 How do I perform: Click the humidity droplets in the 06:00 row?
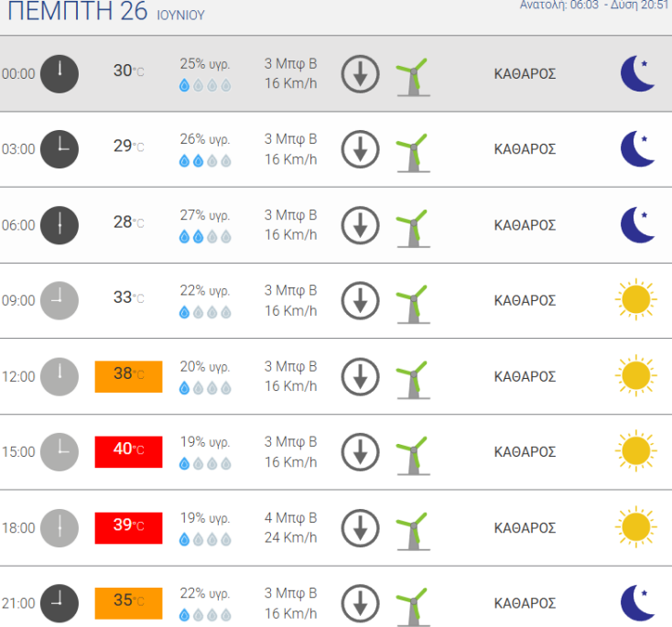coord(205,236)
